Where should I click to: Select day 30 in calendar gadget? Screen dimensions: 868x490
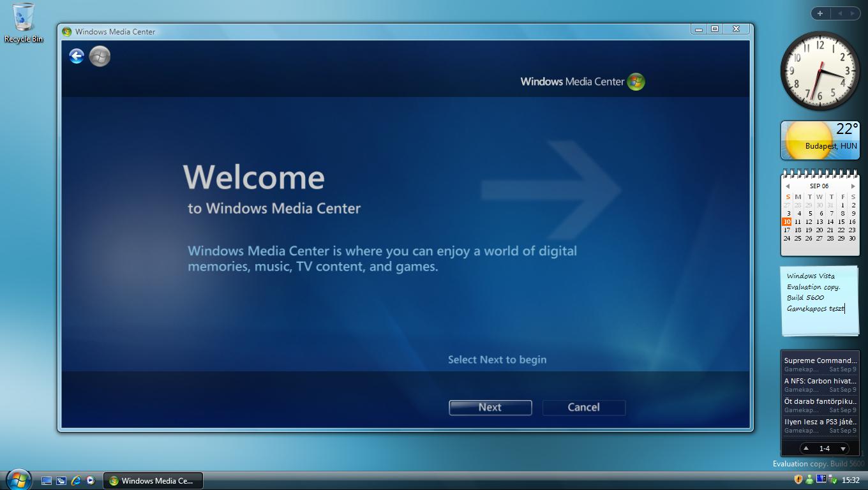[x=852, y=238]
